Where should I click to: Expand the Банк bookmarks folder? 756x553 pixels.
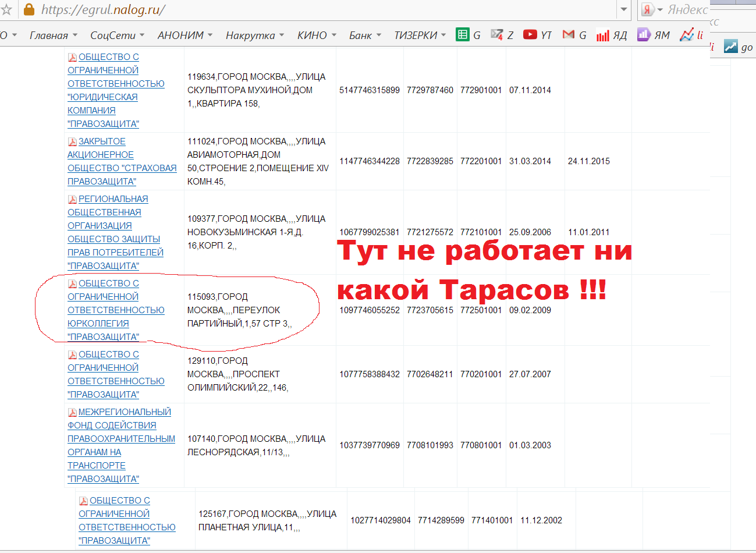tap(365, 36)
